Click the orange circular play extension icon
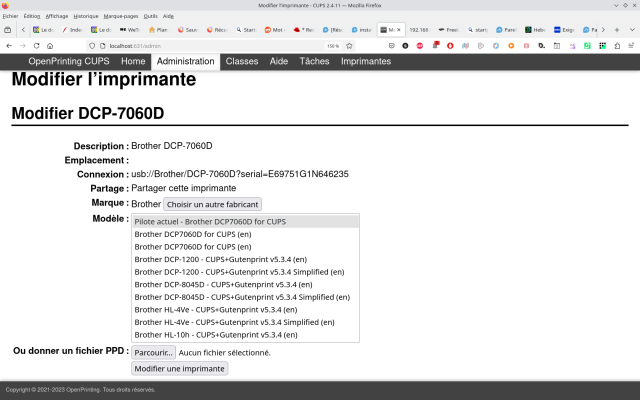 (x=511, y=46)
